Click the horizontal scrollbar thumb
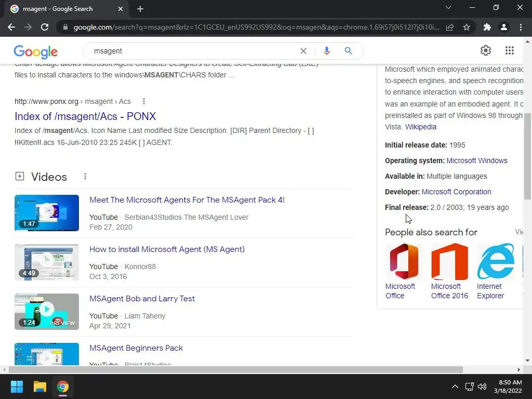This screenshot has width=532, height=399. pyautogui.click(x=236, y=369)
